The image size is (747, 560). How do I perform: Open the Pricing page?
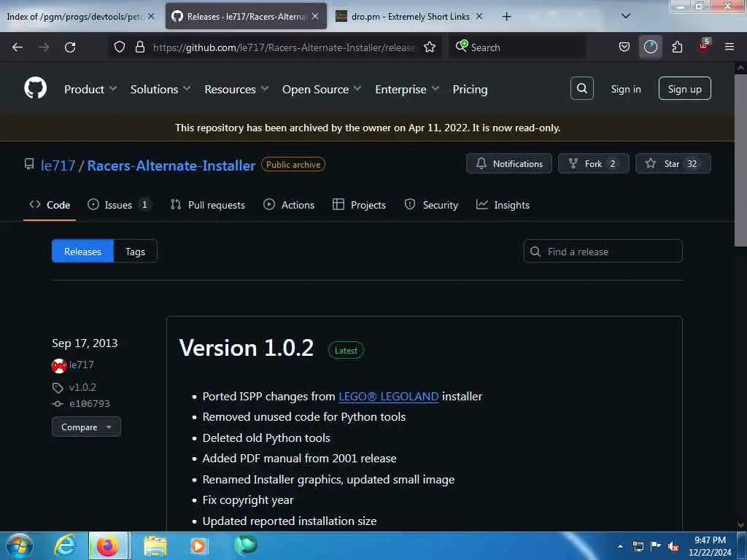470,89
